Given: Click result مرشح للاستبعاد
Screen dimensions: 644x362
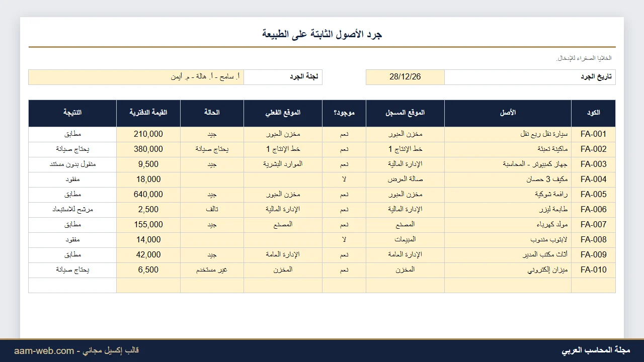Looking at the screenshot, I should click(x=72, y=210).
